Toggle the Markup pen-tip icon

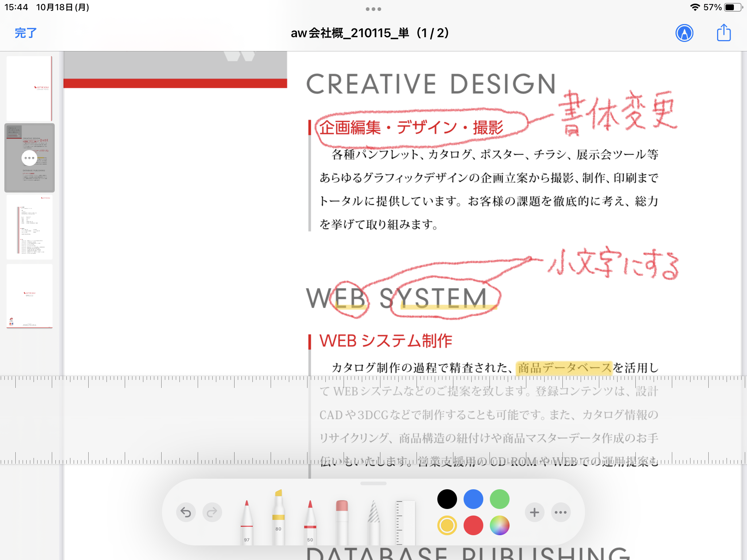click(x=684, y=33)
